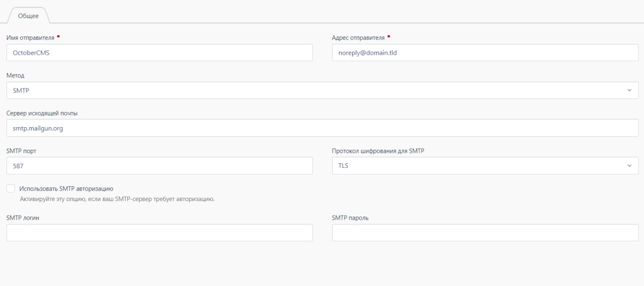The width and height of the screenshot is (644, 286).
Task: Click the SMTP пароль label
Action: pyautogui.click(x=350, y=218)
